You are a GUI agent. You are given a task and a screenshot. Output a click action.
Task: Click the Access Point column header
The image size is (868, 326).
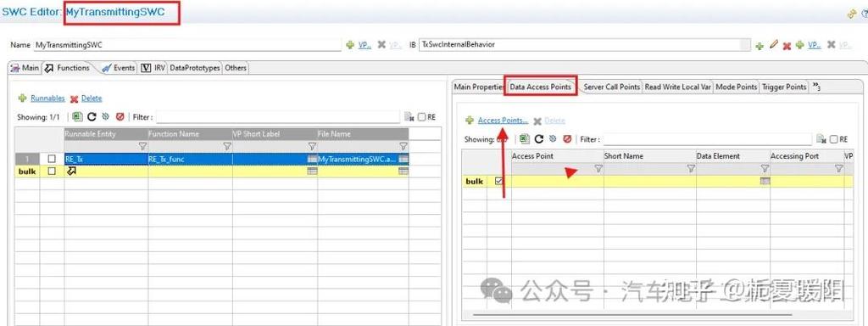coord(558,156)
